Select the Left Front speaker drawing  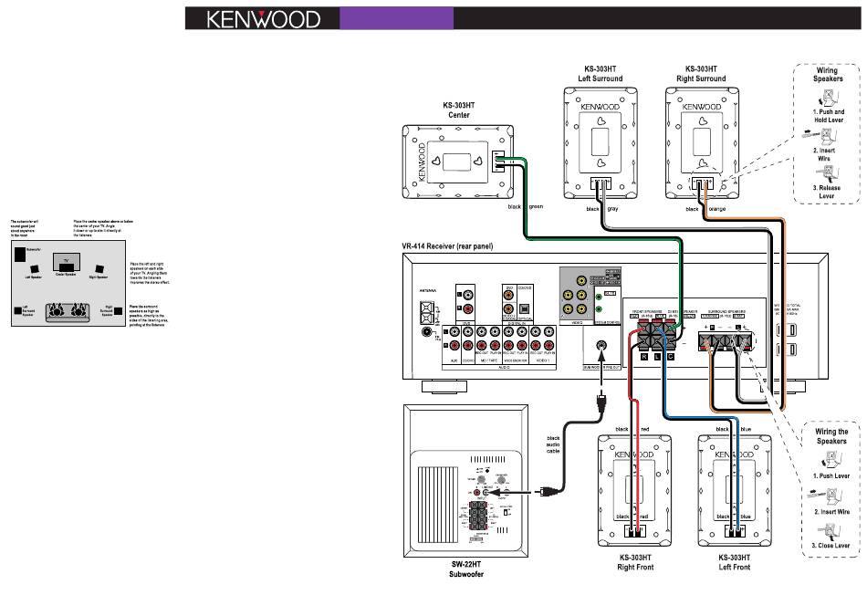tap(735, 491)
